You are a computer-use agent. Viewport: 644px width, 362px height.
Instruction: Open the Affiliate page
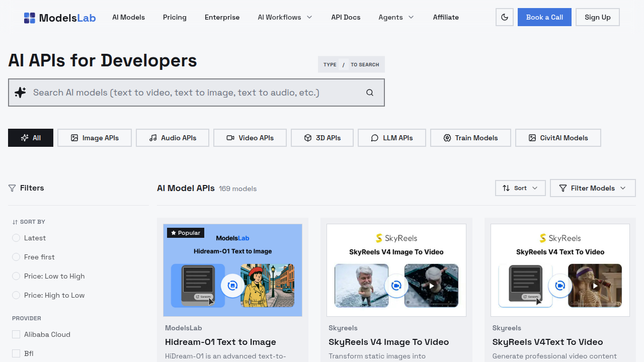click(446, 17)
